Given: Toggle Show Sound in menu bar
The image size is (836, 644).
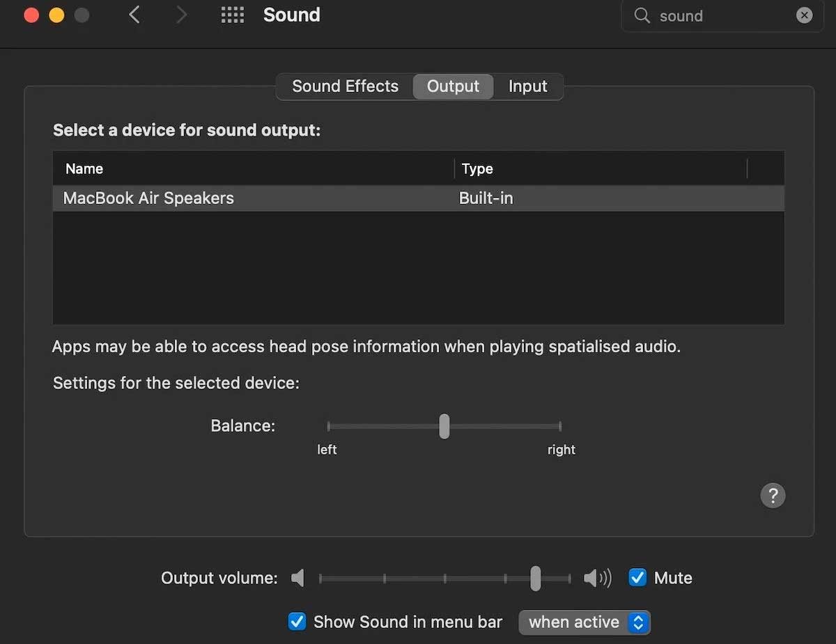Looking at the screenshot, I should click(x=297, y=622).
